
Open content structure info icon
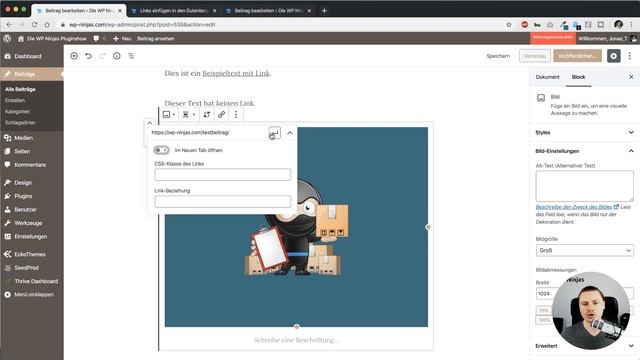(x=117, y=56)
